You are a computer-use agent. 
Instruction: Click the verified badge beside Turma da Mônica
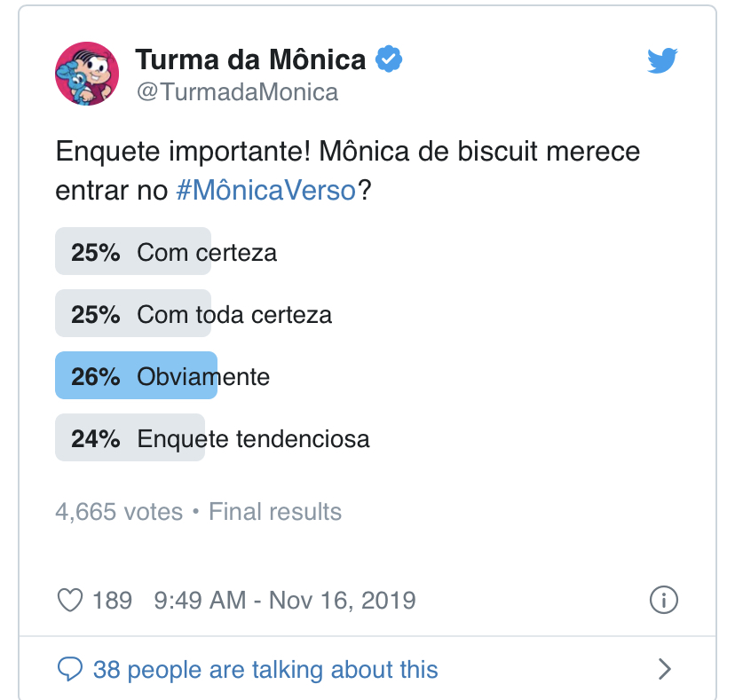(389, 59)
